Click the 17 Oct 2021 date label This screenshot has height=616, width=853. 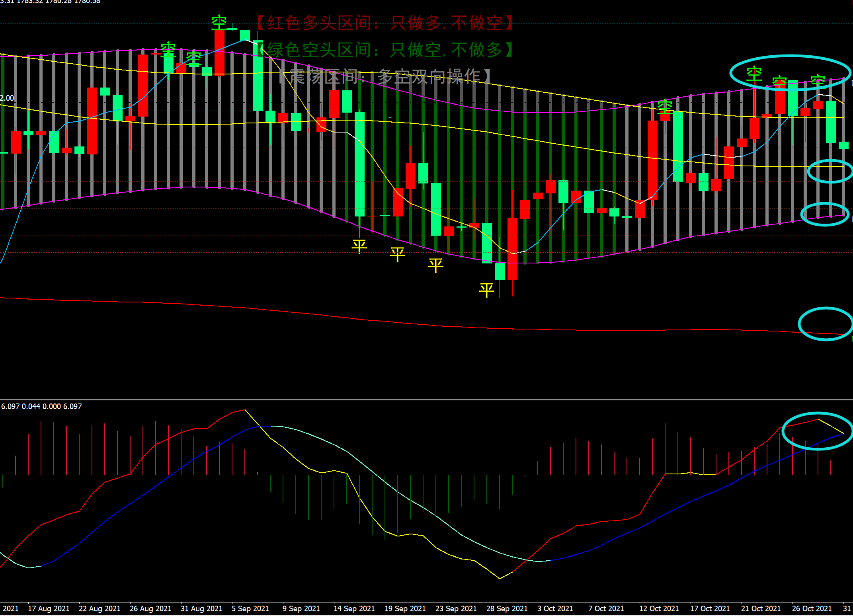click(710, 608)
